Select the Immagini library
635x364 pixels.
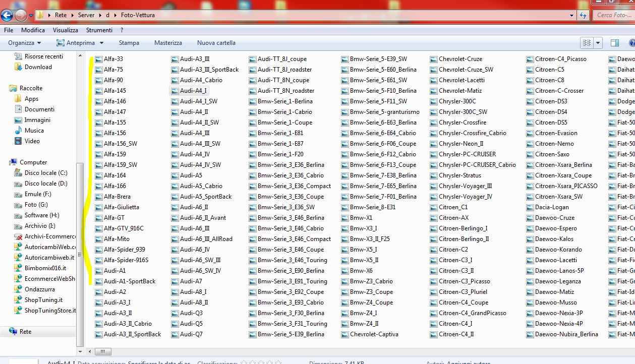[37, 120]
